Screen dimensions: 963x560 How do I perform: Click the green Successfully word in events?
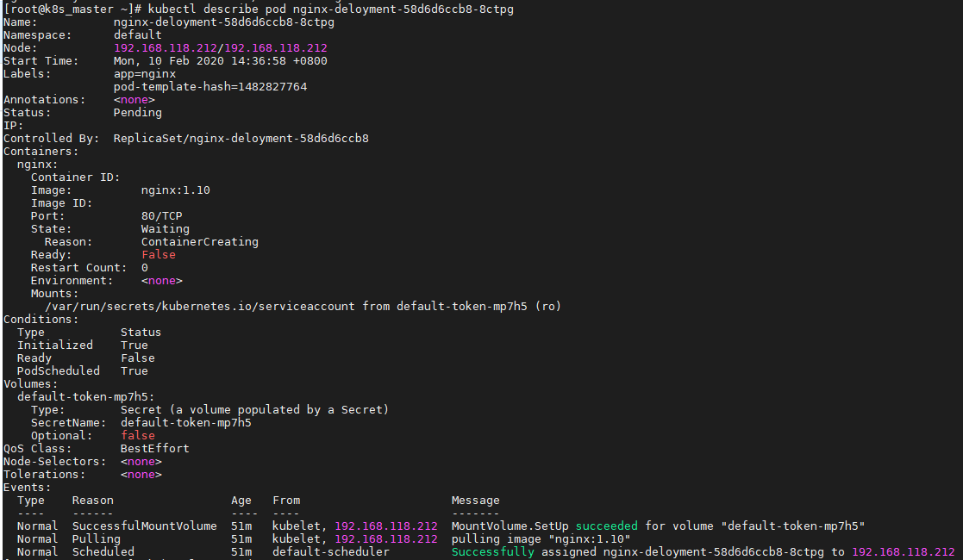[492, 552]
